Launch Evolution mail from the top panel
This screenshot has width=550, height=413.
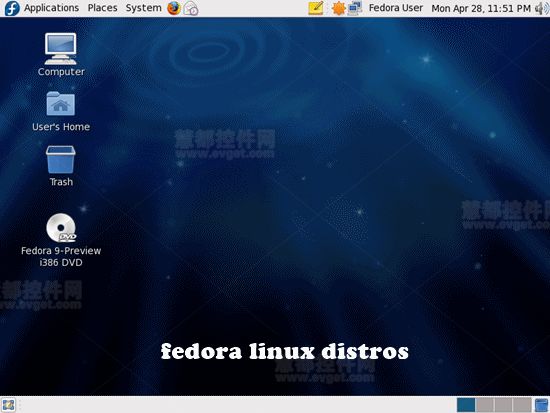click(191, 9)
